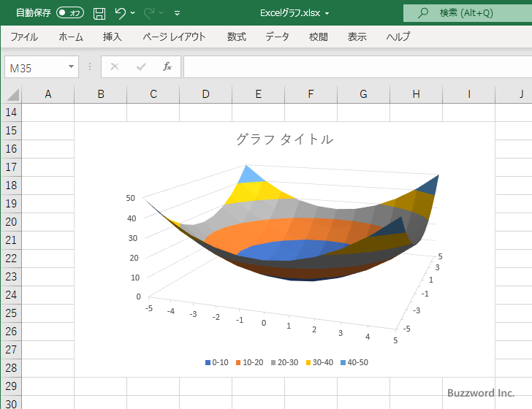
Task: Open the 挿入 (Insert) ribbon tab
Action: [113, 37]
